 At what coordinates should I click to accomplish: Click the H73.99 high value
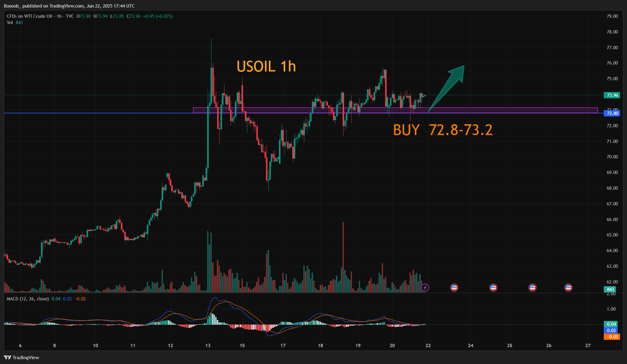pyautogui.click(x=100, y=16)
